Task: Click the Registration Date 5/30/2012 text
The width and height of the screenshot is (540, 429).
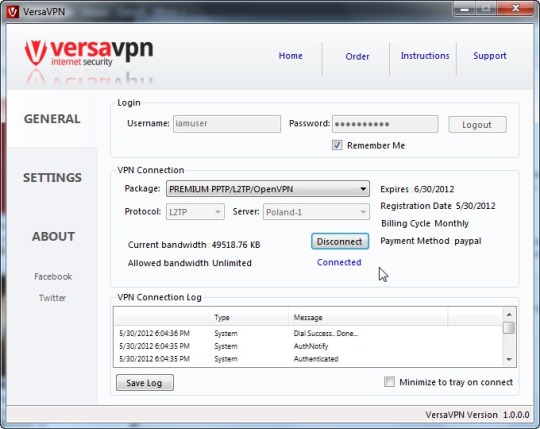Action: (438, 206)
